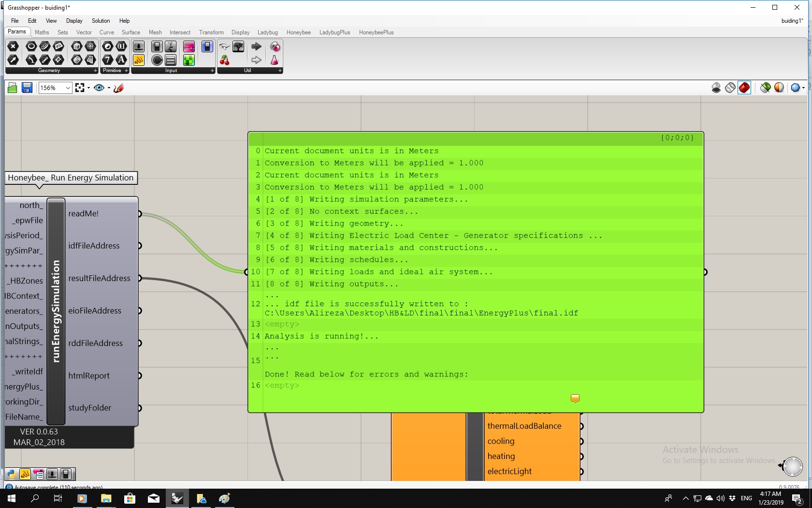This screenshot has width=812, height=508.
Task: Click the readMe! output of runEnergySimulation
Action: point(83,213)
